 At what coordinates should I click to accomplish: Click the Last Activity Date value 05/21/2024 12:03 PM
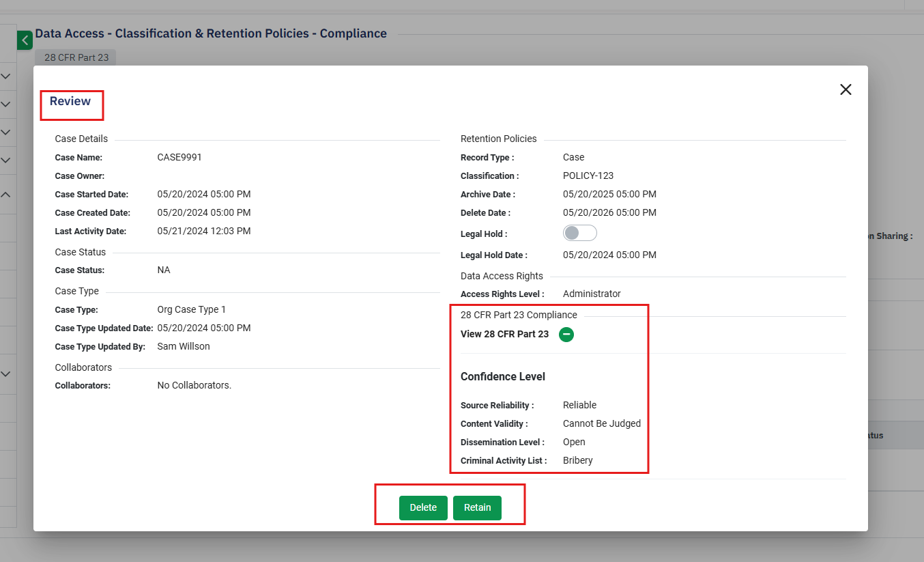coord(204,231)
